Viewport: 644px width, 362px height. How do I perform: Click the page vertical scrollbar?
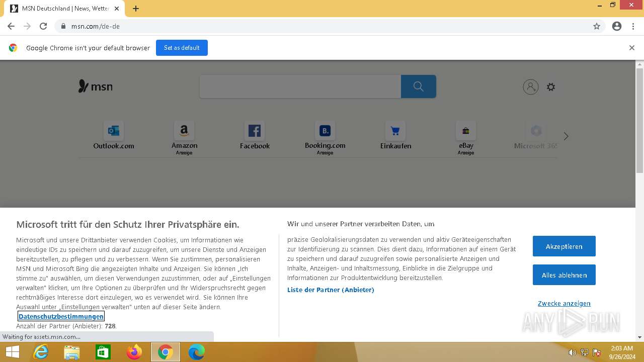(x=639, y=121)
